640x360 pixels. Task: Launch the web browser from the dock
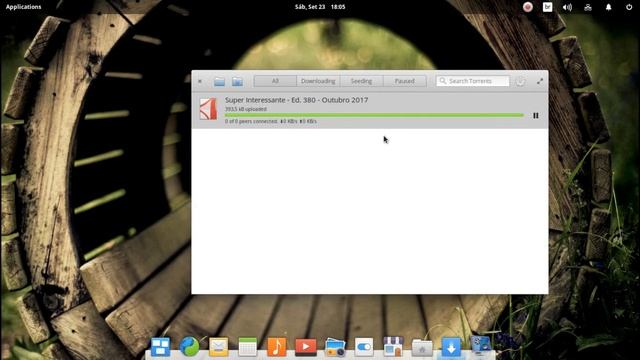pyautogui.click(x=189, y=347)
